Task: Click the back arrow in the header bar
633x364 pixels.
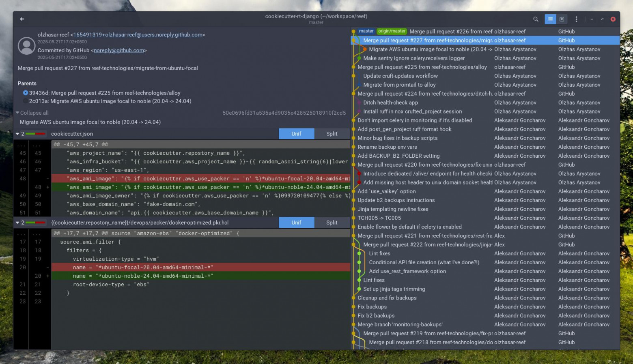Action: click(22, 19)
